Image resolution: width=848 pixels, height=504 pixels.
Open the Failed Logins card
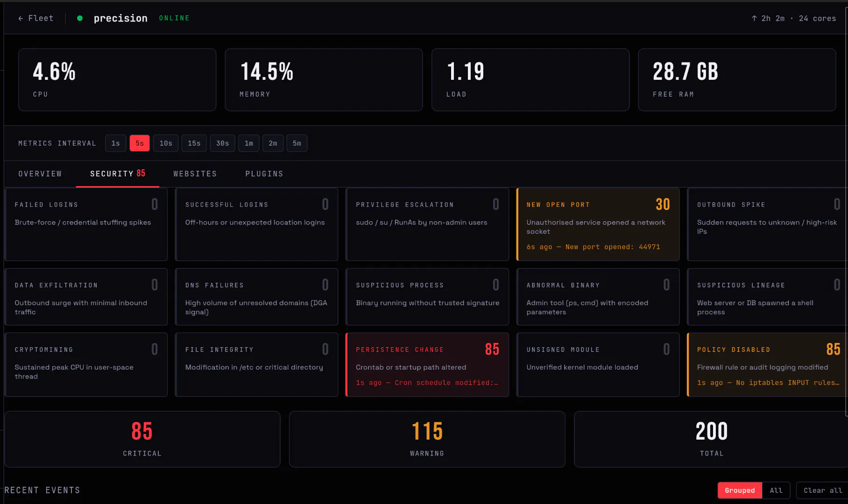[x=86, y=224]
